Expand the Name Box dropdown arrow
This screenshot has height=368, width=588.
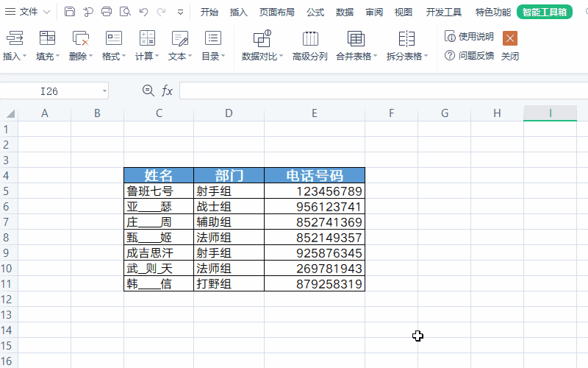pos(104,91)
